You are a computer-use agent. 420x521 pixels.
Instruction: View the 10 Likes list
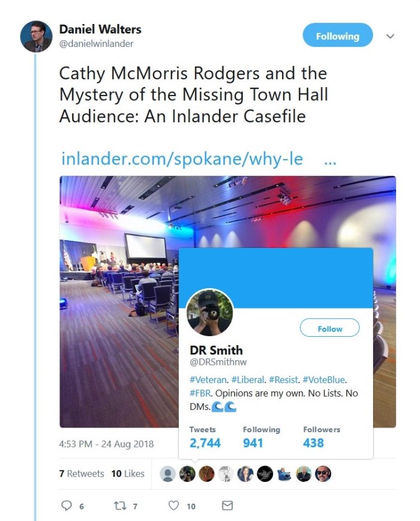point(128,474)
